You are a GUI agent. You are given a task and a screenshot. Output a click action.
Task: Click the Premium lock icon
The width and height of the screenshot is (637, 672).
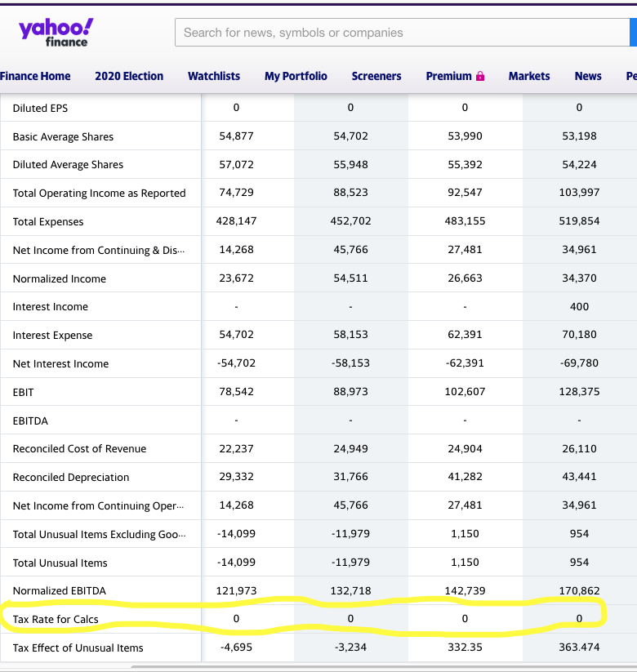tap(480, 76)
